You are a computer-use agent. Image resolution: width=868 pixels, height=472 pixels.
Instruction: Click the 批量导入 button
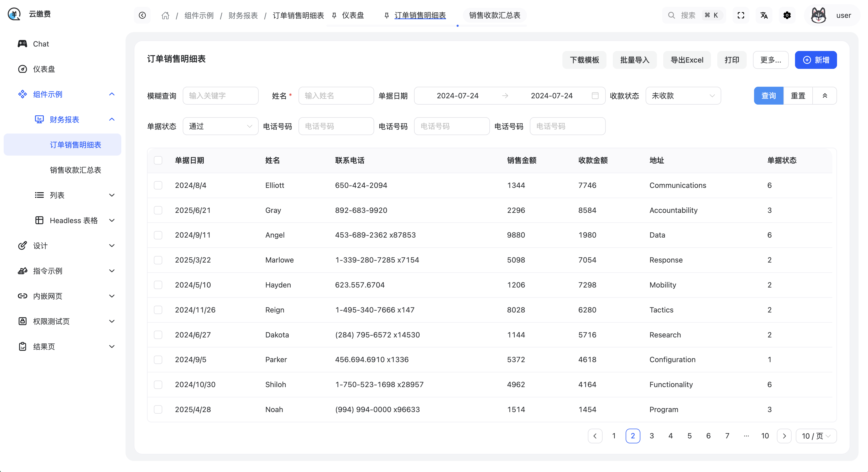click(x=635, y=60)
